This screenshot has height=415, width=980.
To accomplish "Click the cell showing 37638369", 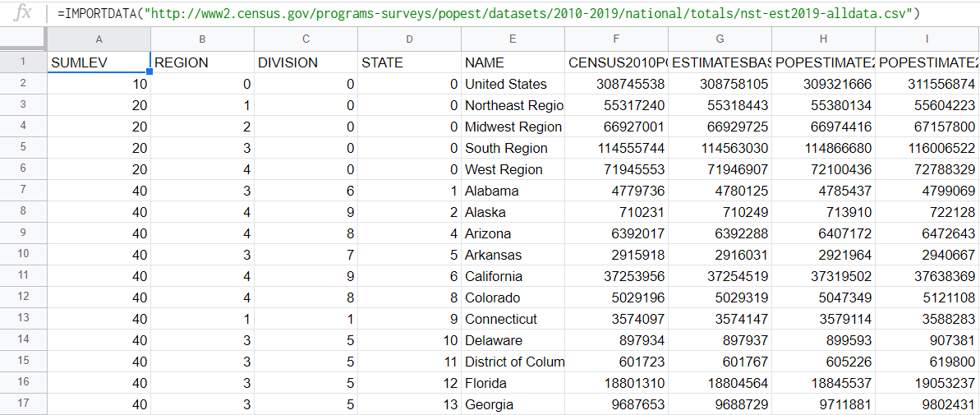I will [x=928, y=276].
